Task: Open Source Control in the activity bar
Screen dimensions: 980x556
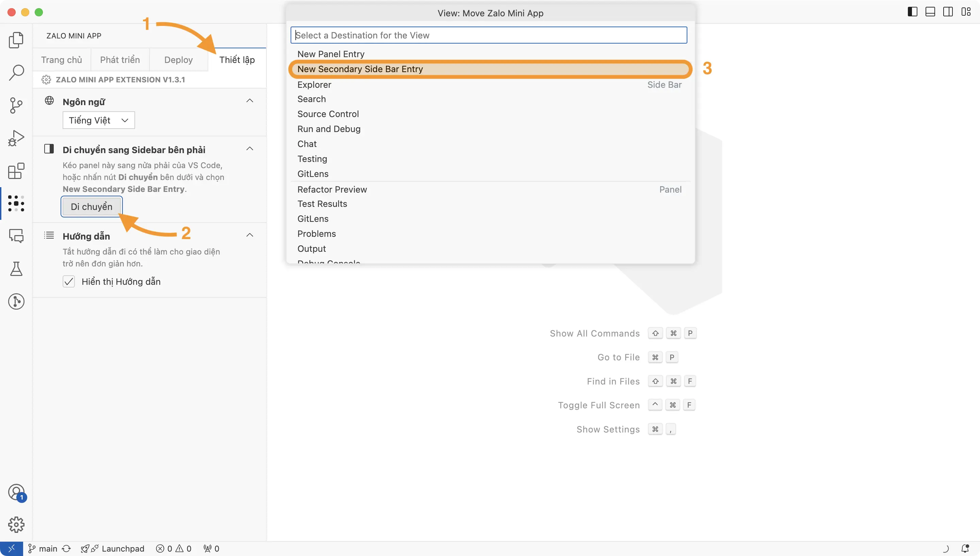Action: click(x=16, y=105)
